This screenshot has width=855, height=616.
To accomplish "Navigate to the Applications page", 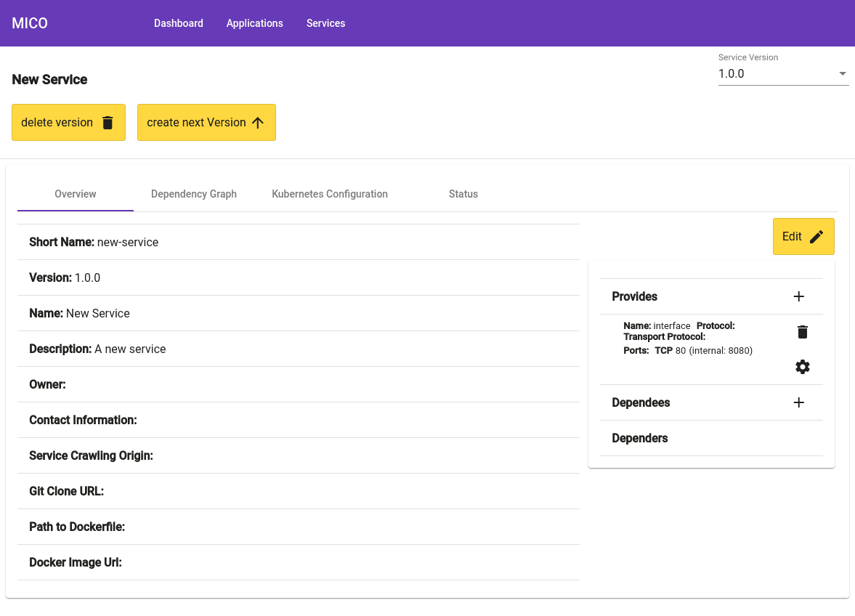I will click(254, 23).
